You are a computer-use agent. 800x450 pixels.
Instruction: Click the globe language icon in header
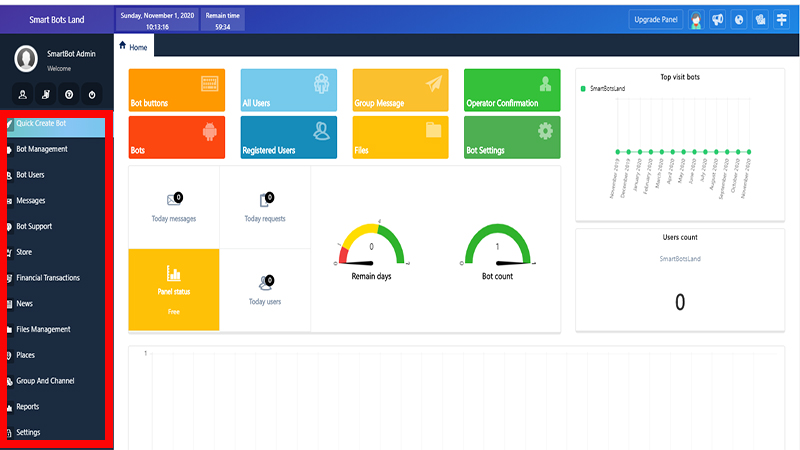[x=739, y=19]
